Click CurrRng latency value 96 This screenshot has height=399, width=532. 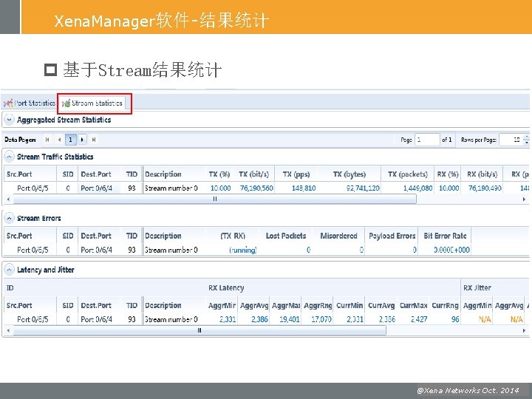[x=455, y=319]
